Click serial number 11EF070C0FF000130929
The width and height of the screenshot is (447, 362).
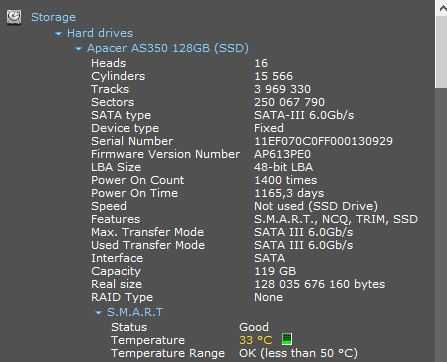click(323, 141)
